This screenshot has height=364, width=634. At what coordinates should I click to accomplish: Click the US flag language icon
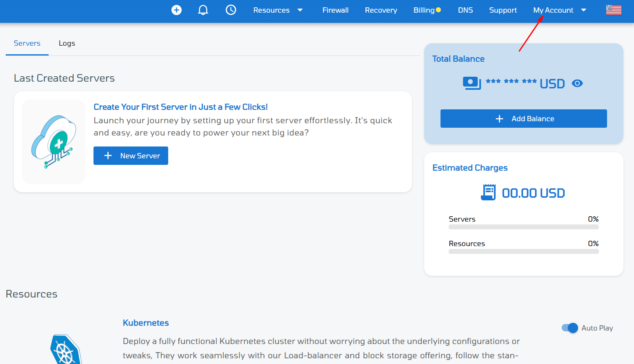point(614,10)
